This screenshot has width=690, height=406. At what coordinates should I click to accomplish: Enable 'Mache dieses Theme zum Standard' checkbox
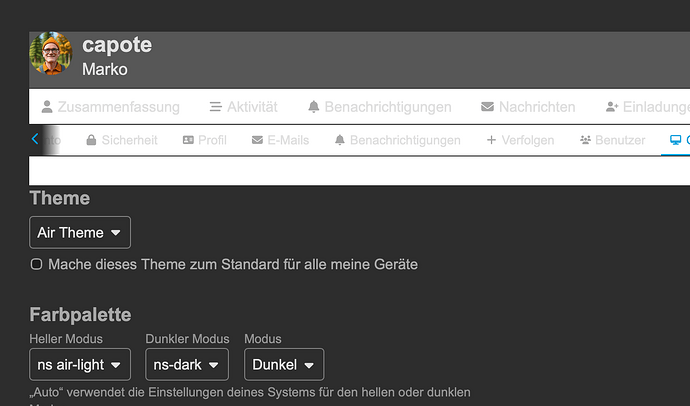point(37,264)
